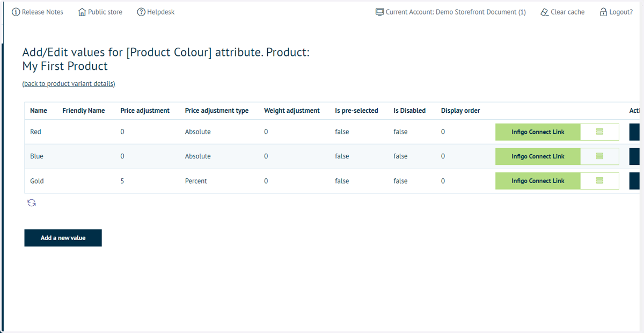Click the dark action button in Gold row
Viewport: 644px width, 333px height.
(x=634, y=181)
